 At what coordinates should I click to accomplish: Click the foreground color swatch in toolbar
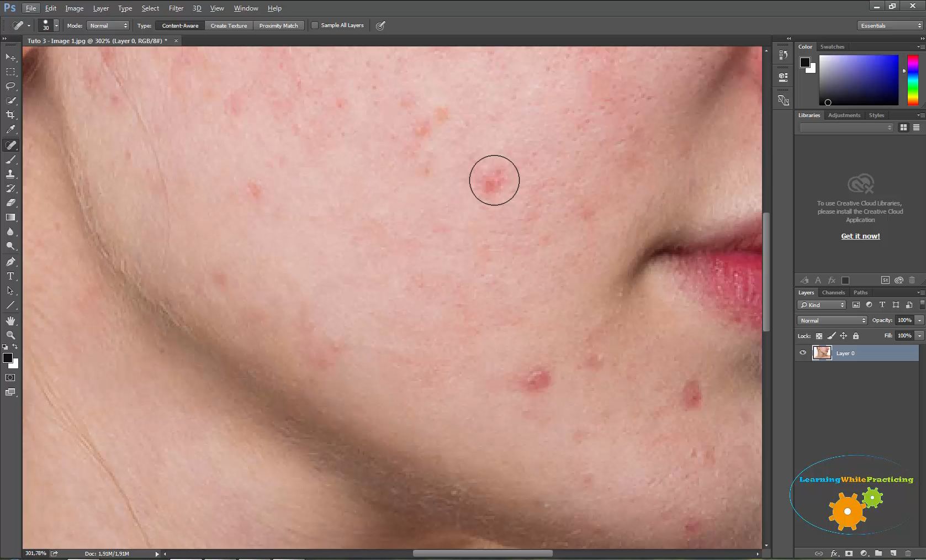point(7,358)
